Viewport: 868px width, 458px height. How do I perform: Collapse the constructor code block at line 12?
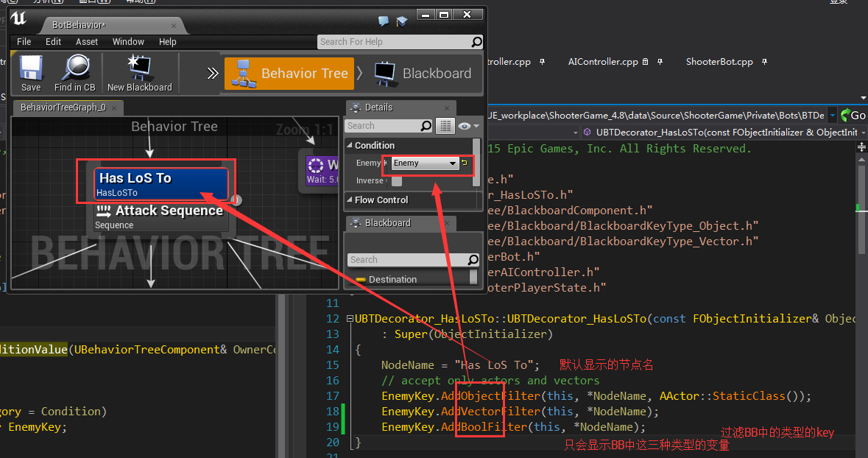[350, 318]
